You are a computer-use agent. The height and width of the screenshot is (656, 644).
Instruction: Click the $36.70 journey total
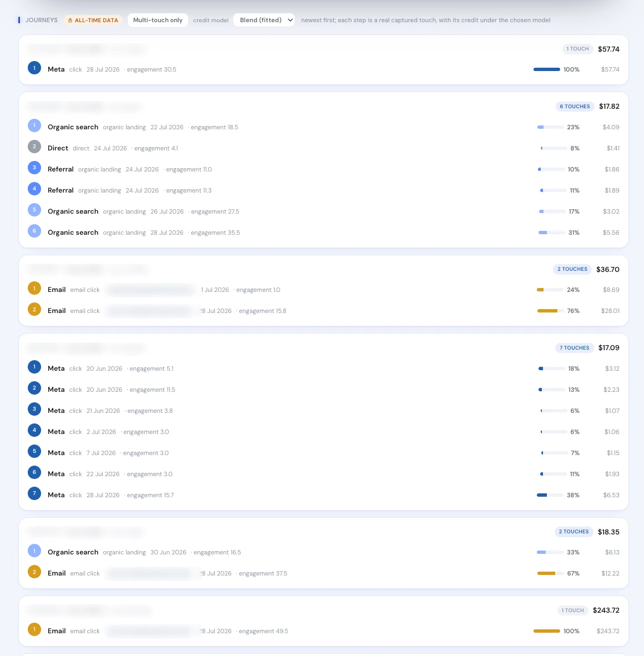(x=607, y=269)
